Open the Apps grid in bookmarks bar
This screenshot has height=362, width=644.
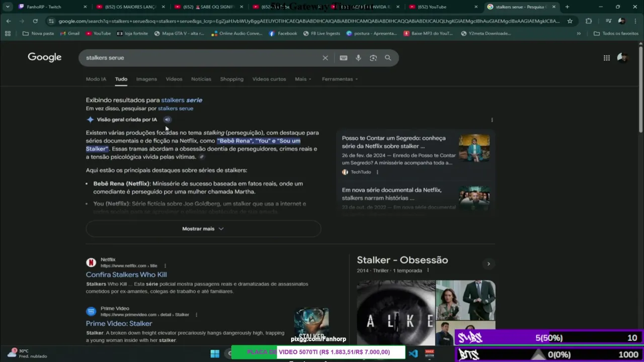pyautogui.click(x=8, y=34)
